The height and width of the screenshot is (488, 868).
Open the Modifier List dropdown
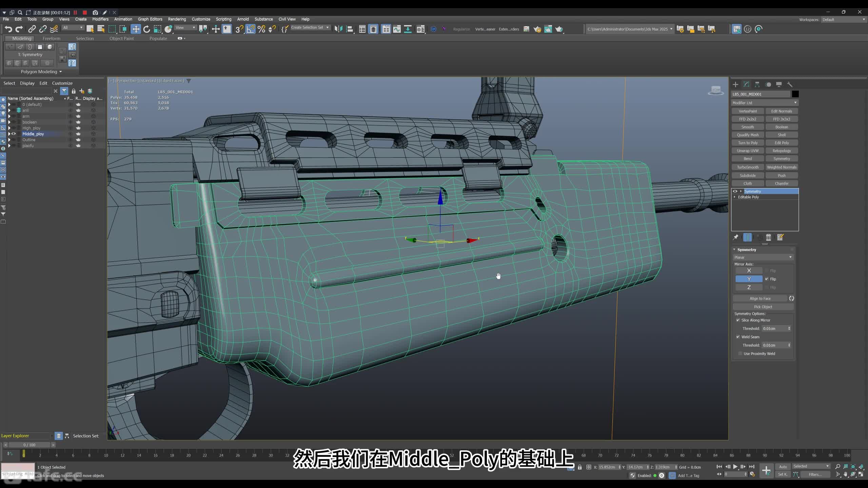pos(765,103)
